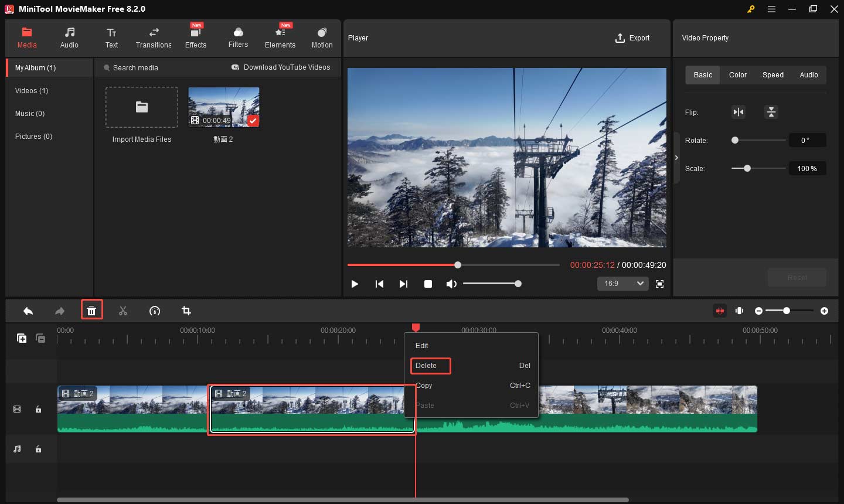Redo the last action
Image resolution: width=844 pixels, height=504 pixels.
click(x=60, y=311)
